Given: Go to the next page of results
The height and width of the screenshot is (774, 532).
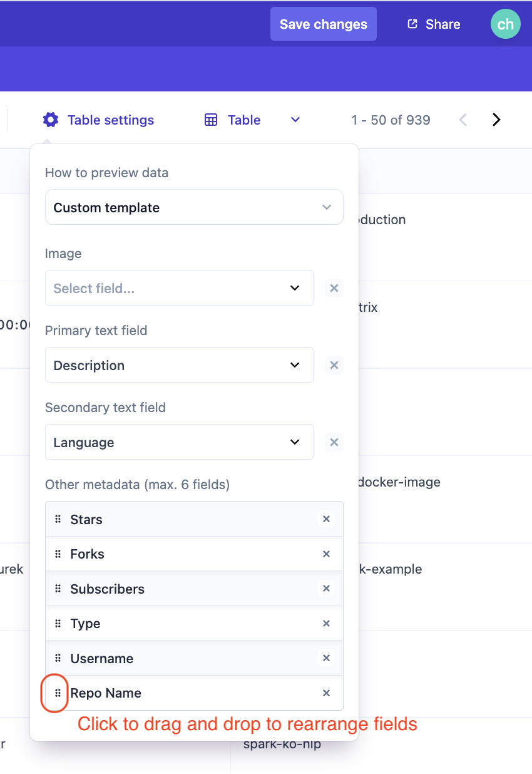Looking at the screenshot, I should coord(496,120).
